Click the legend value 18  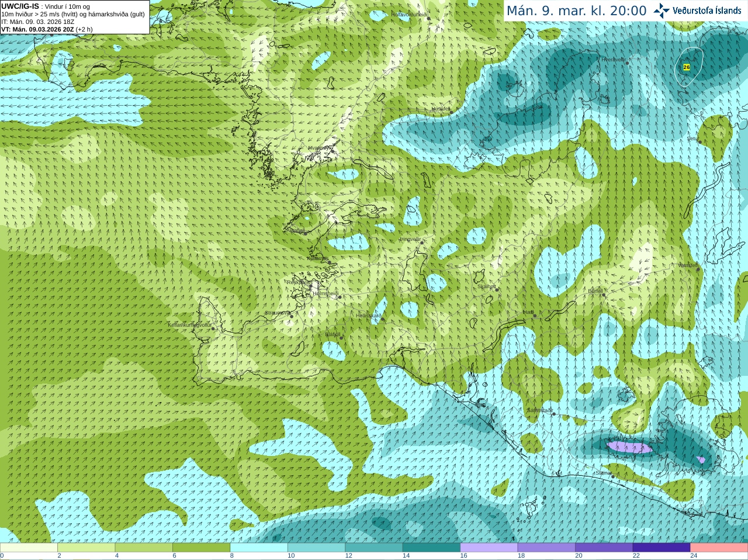point(521,556)
